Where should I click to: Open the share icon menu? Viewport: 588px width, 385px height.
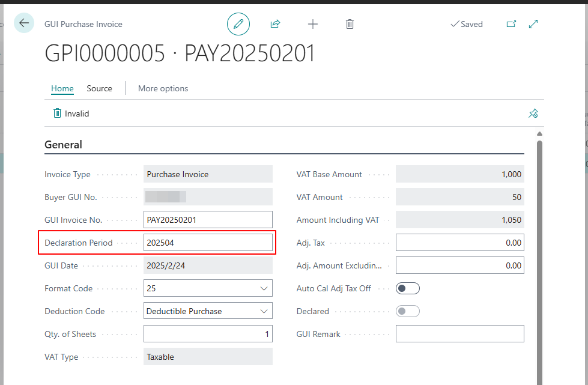[275, 24]
